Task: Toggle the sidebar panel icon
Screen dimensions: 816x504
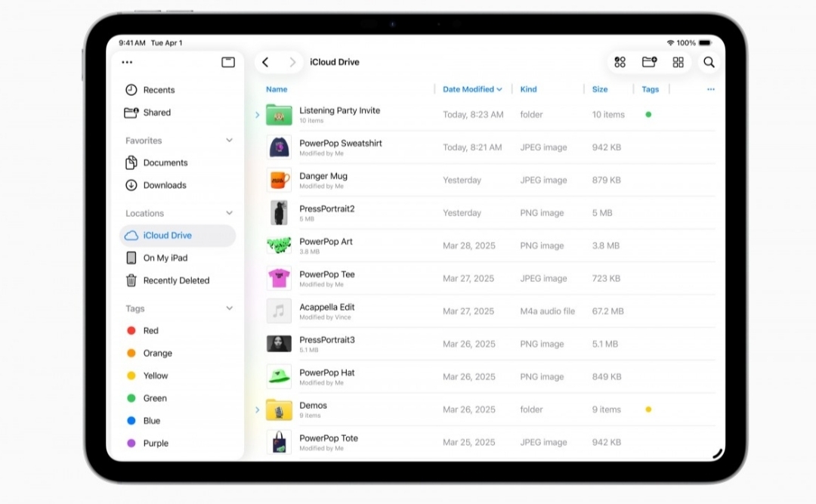Action: (x=228, y=62)
